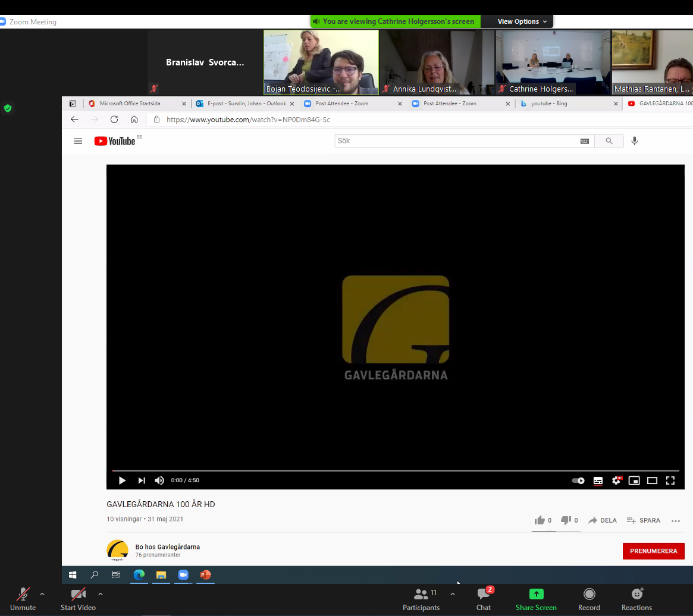
Task: Go to browser home page
Action: 134,120
